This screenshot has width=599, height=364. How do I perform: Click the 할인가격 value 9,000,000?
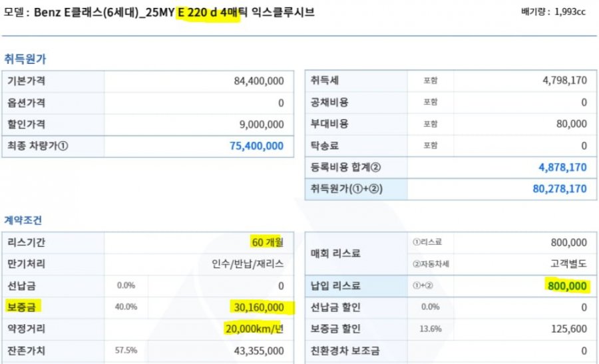[x=262, y=124]
